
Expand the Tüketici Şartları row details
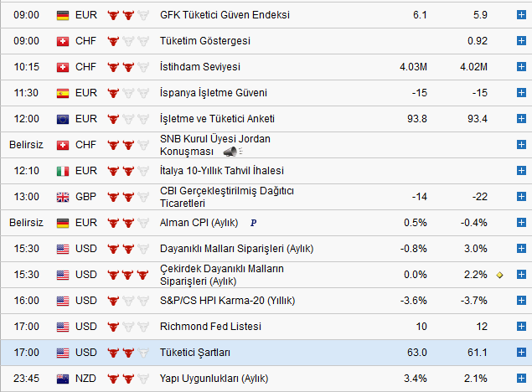(520, 353)
